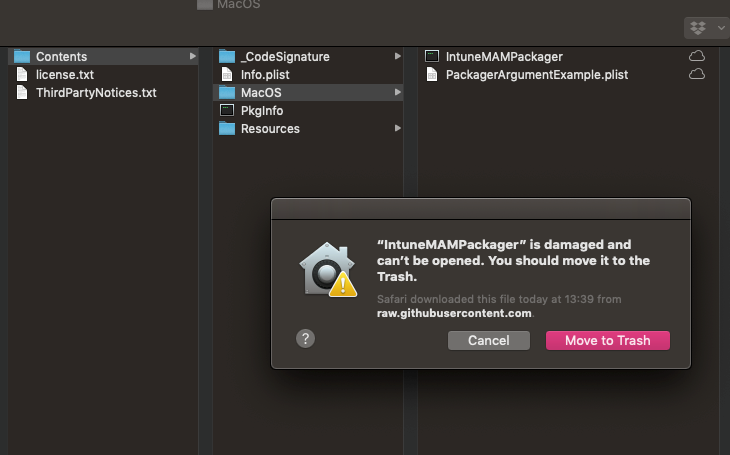This screenshot has width=730, height=455.
Task: Click the Cancel button
Action: click(489, 340)
